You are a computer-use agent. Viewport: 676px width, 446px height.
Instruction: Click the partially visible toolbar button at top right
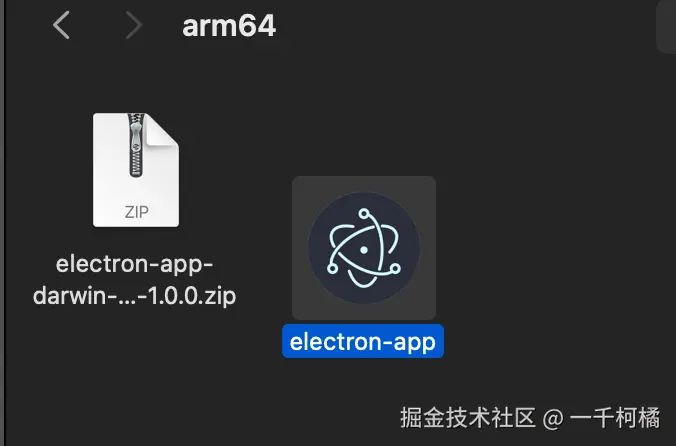pyautogui.click(x=666, y=27)
